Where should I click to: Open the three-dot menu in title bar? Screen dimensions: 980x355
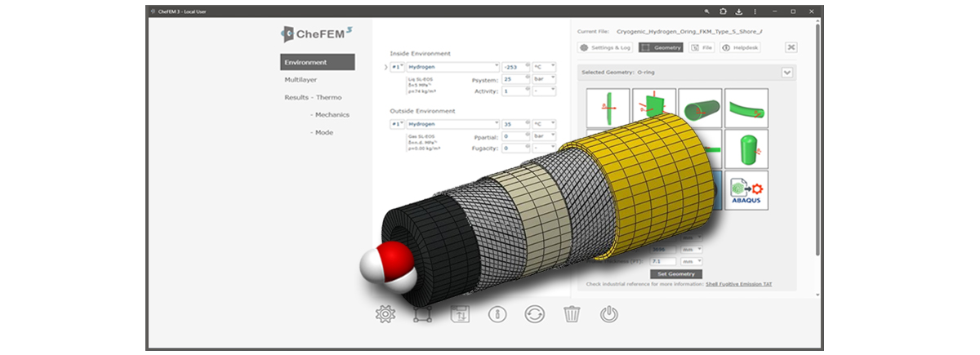(x=754, y=11)
